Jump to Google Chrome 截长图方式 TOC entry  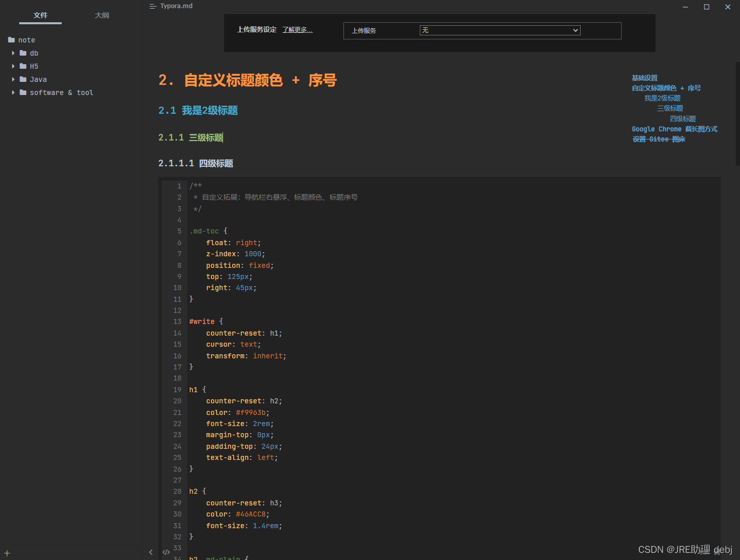674,129
